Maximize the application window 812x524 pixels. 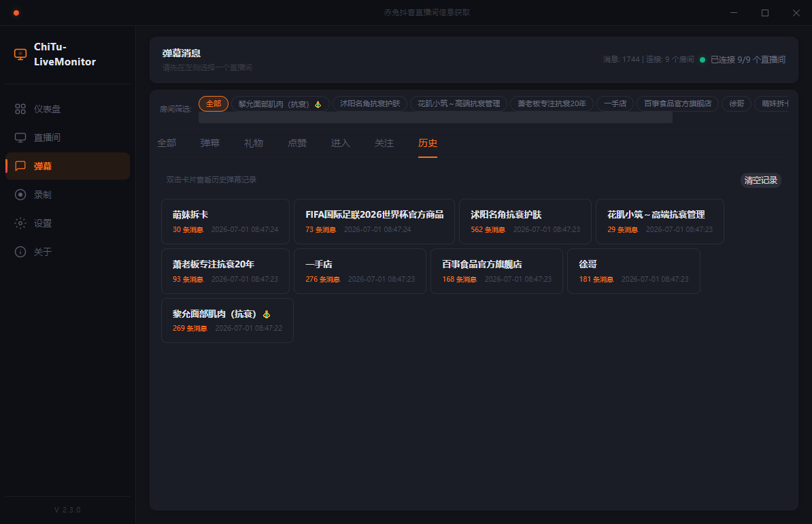[765, 13]
